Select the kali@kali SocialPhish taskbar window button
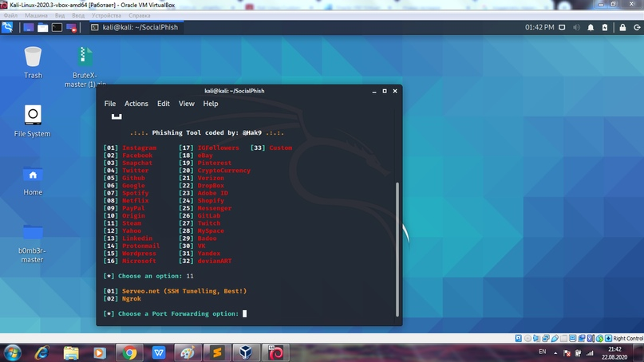 coord(135,27)
